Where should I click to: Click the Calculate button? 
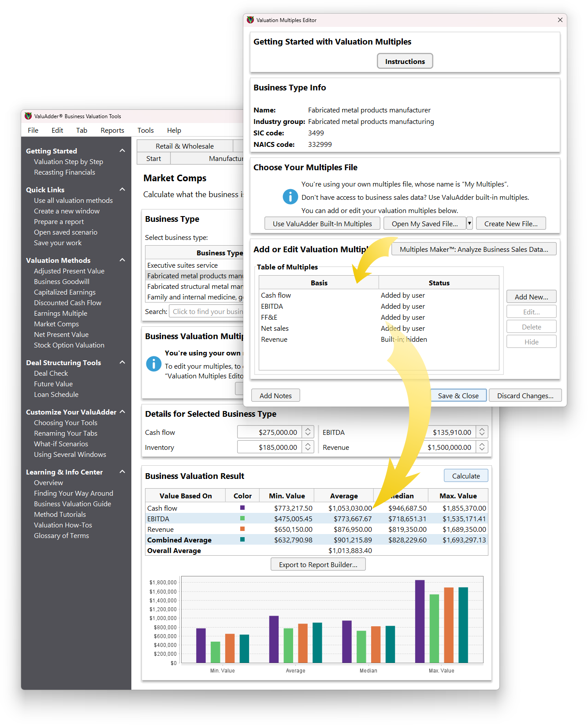click(x=466, y=476)
